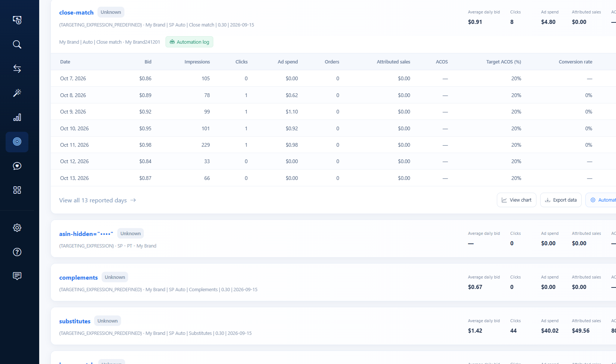Click the Conversion rate column header
Image resolution: width=616 pixels, height=364 pixels.
(x=575, y=62)
